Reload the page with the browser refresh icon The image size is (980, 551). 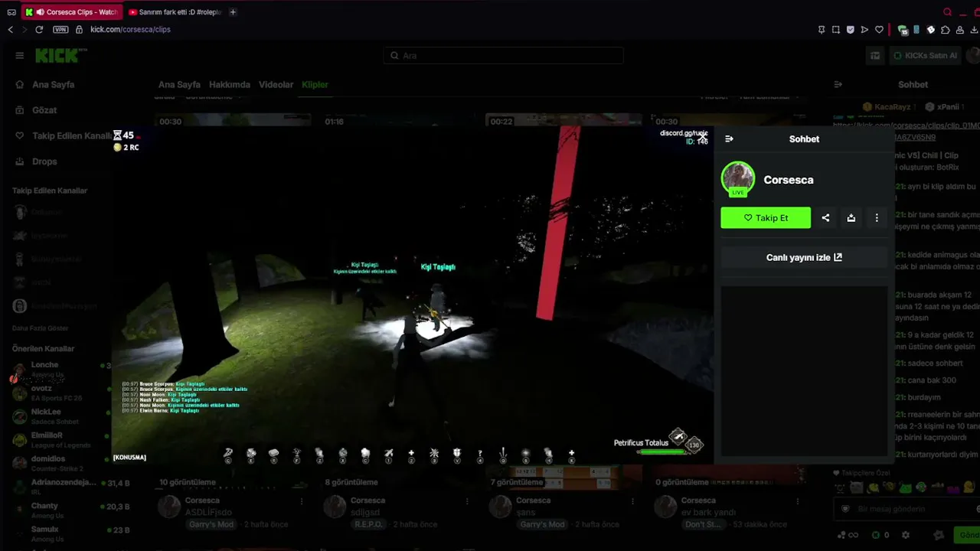[x=38, y=30]
